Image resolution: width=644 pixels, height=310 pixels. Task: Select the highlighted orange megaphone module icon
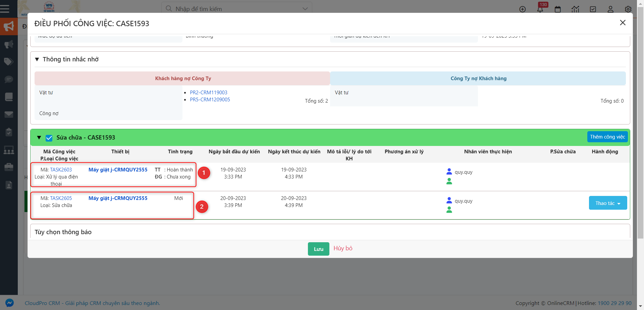pyautogui.click(x=9, y=27)
